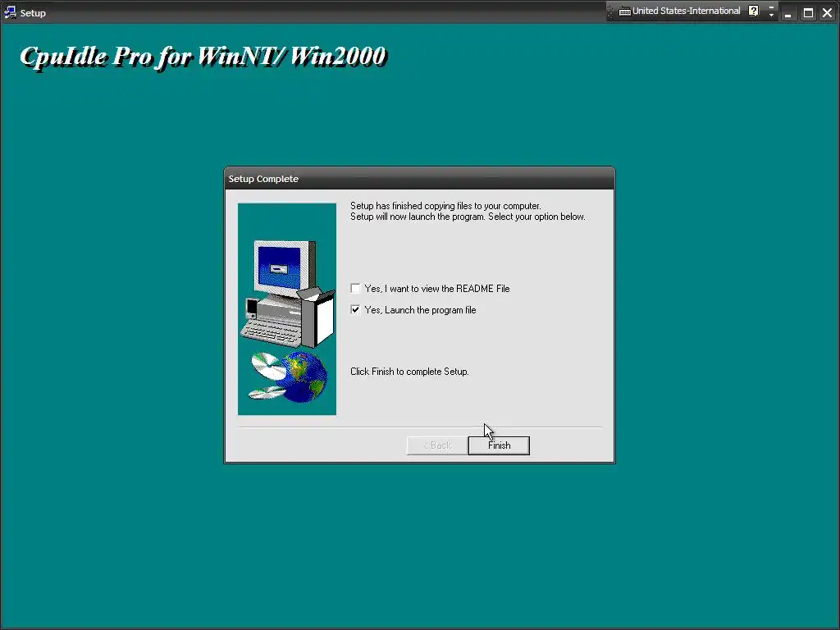Click the language bar drag handle
Viewport: 840px width, 630px height.
coord(609,11)
